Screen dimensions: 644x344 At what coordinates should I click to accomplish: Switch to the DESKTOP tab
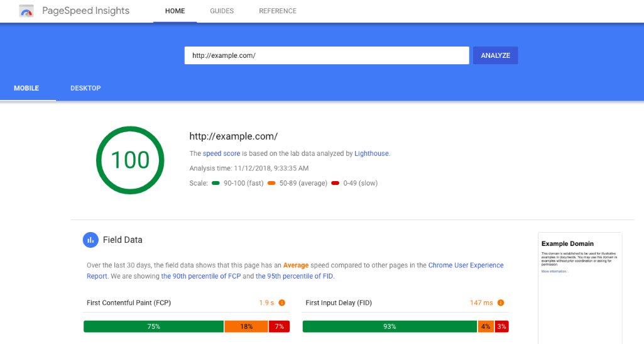click(85, 88)
